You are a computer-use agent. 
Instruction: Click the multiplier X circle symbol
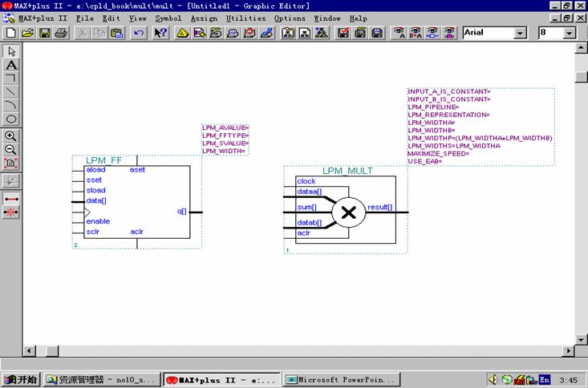coord(348,212)
